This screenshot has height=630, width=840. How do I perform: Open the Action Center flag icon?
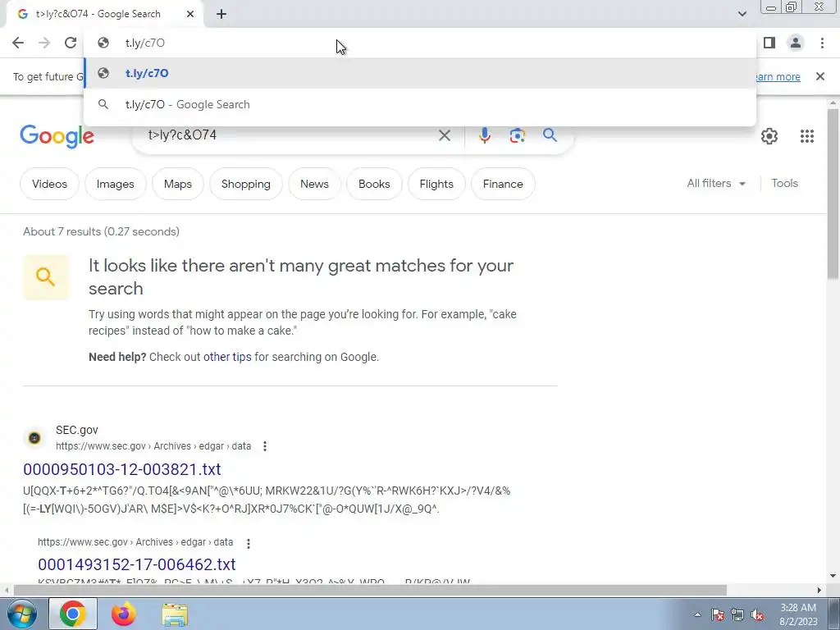pos(718,614)
